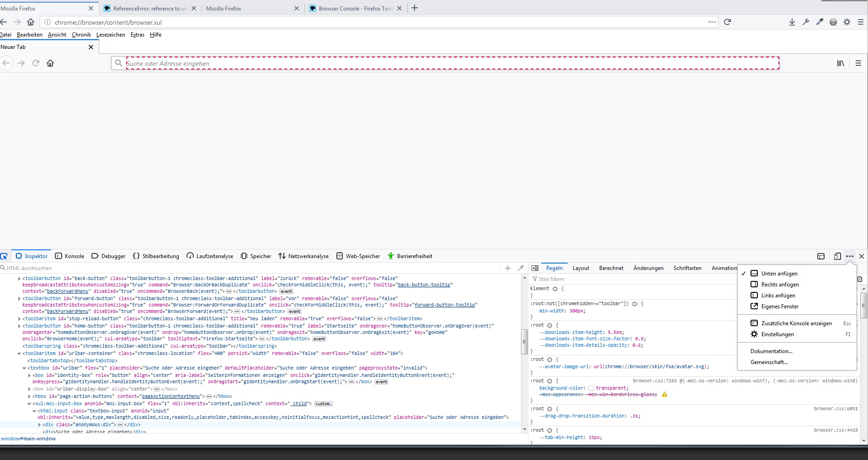Select "Rechts anfügen" dock option

(x=780, y=285)
